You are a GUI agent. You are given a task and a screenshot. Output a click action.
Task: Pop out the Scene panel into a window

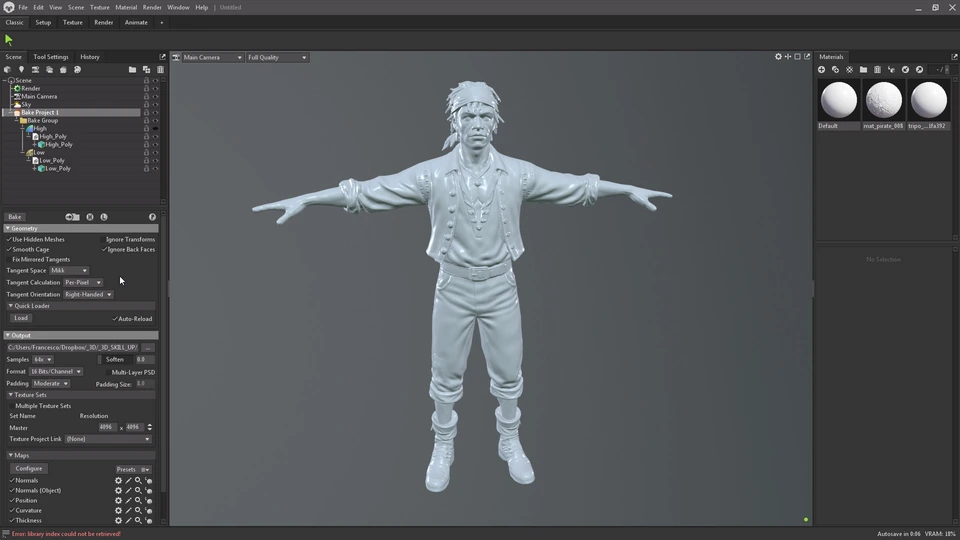162,57
